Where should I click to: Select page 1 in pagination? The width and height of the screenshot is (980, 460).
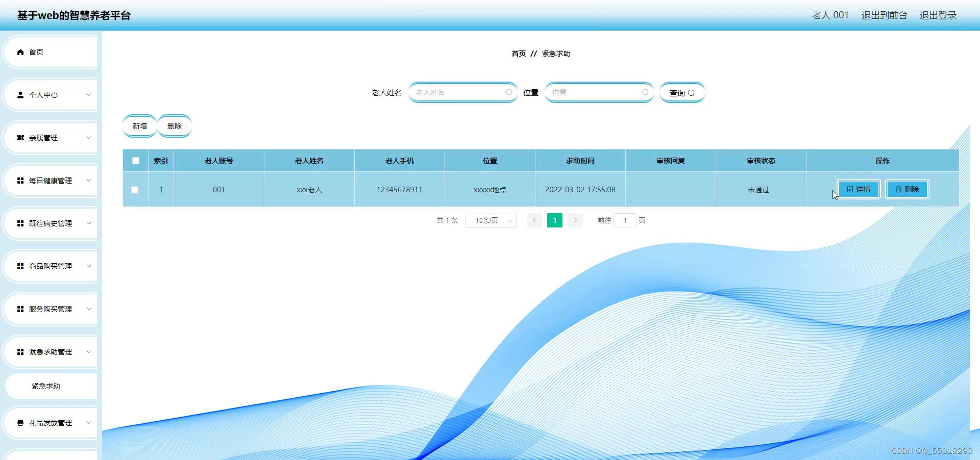(x=555, y=220)
